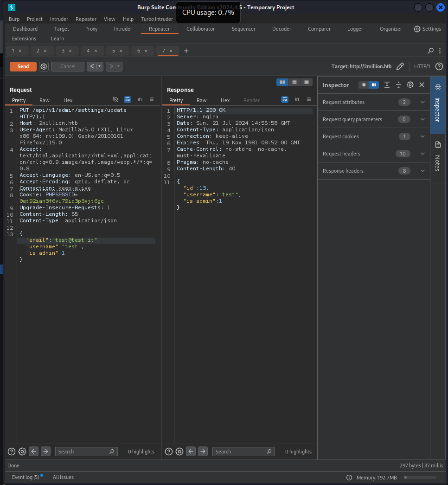Switch to Repeater tab 3

pos(63,51)
